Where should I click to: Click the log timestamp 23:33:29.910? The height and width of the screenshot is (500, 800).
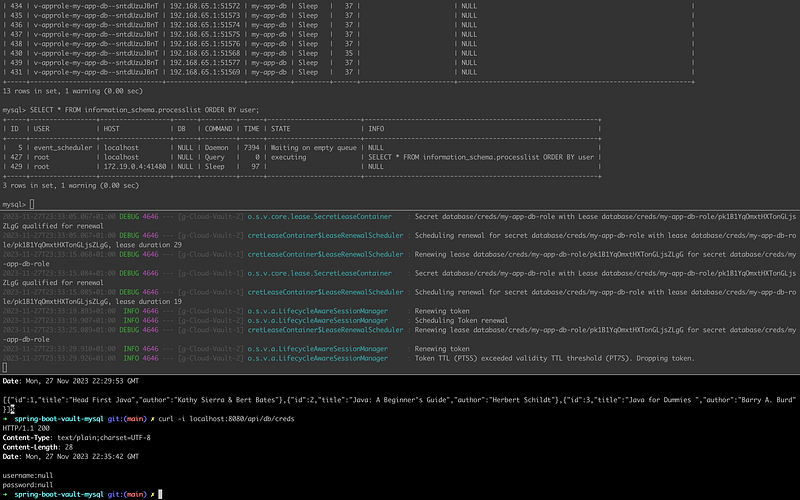click(59, 348)
